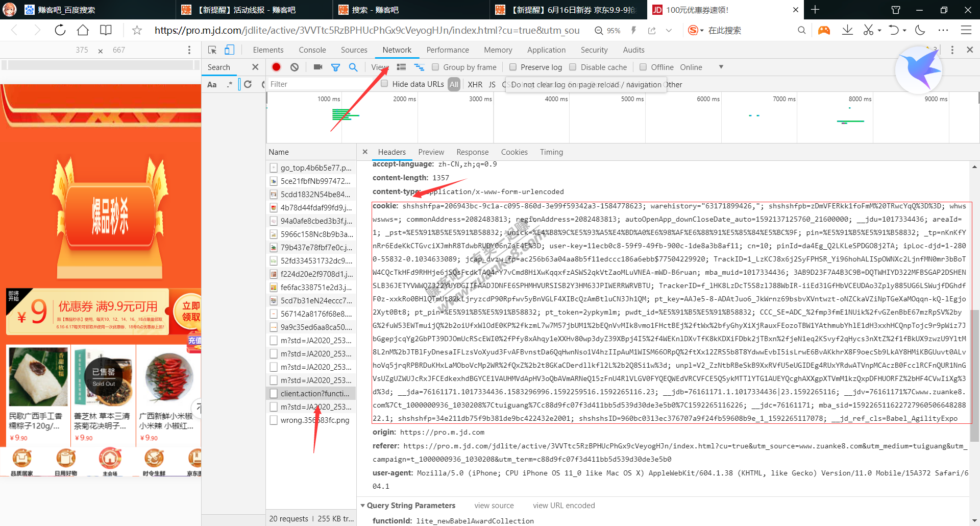Click the capture screenshots camera icon
The height and width of the screenshot is (526, 980).
point(317,67)
